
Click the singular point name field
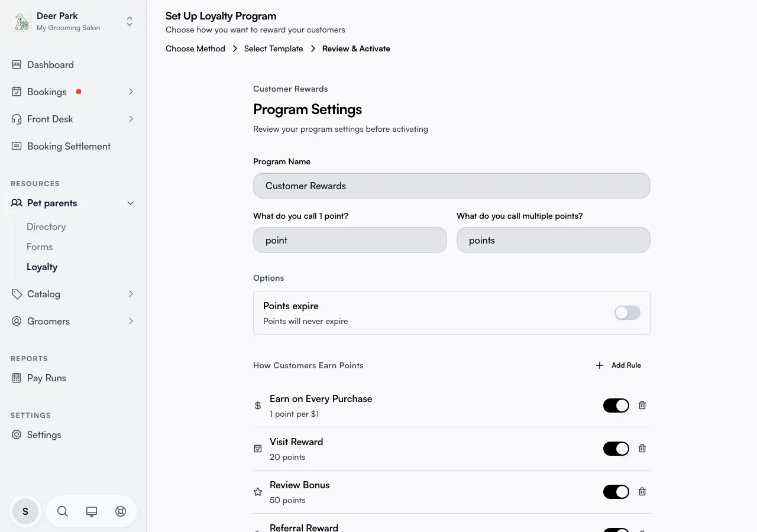tap(350, 240)
